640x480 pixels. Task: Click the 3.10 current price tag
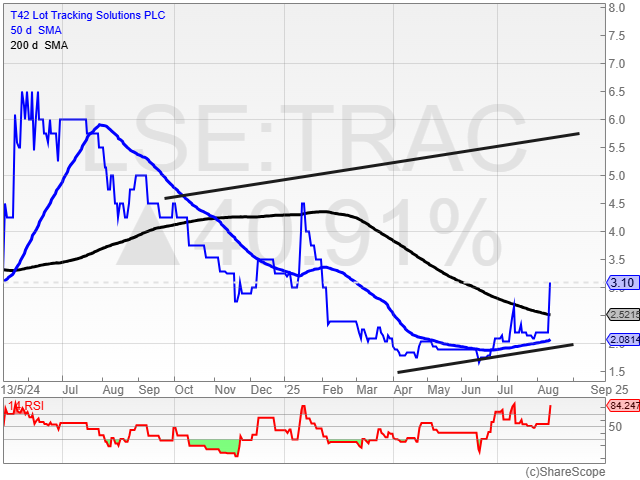622,282
